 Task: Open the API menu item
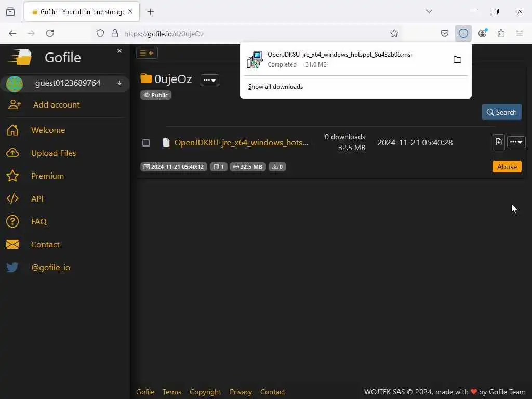(x=37, y=198)
